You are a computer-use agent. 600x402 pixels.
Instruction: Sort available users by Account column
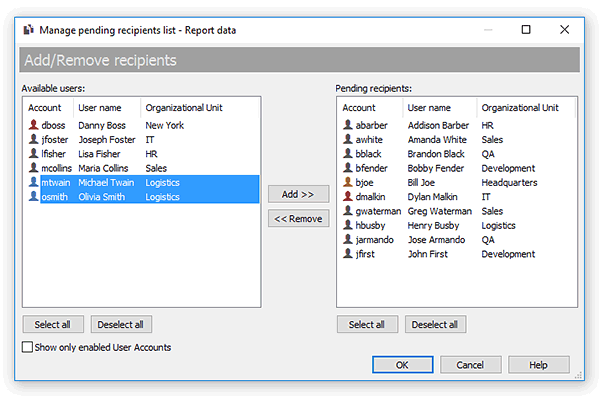coord(46,107)
